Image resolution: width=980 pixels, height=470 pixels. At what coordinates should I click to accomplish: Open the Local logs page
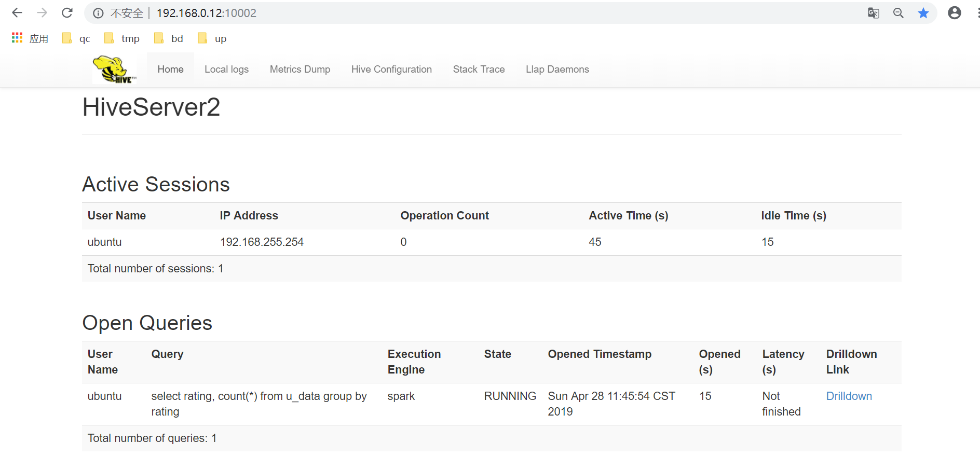(227, 70)
